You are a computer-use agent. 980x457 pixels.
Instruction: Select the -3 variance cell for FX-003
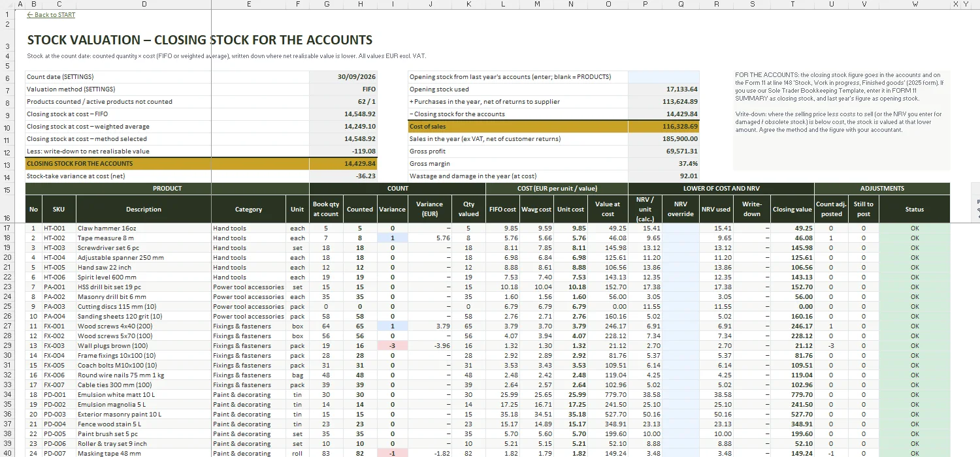click(393, 346)
